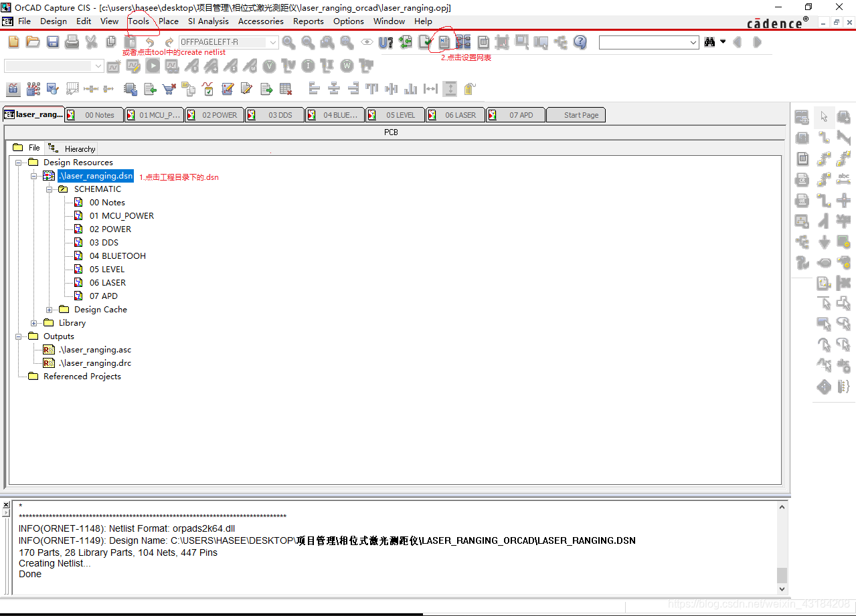Open the search text dropdown beside binoculars
Viewport: 856px width, 616px height.
[x=693, y=42]
